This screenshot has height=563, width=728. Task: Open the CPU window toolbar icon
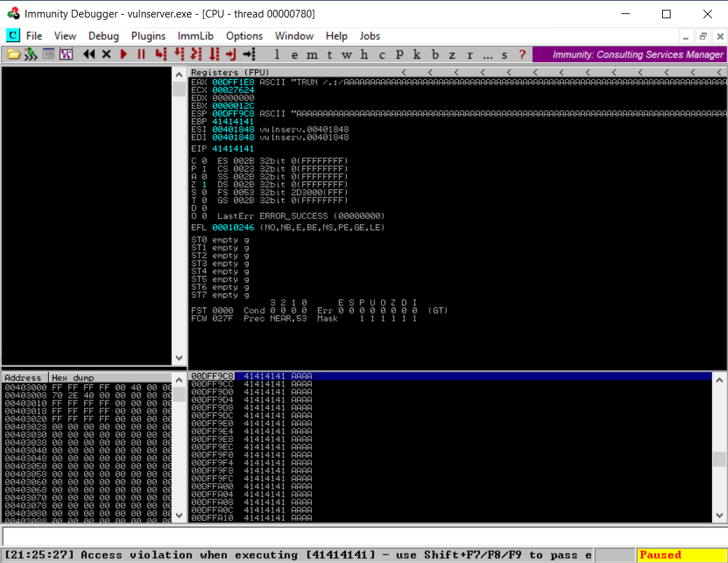(48, 55)
